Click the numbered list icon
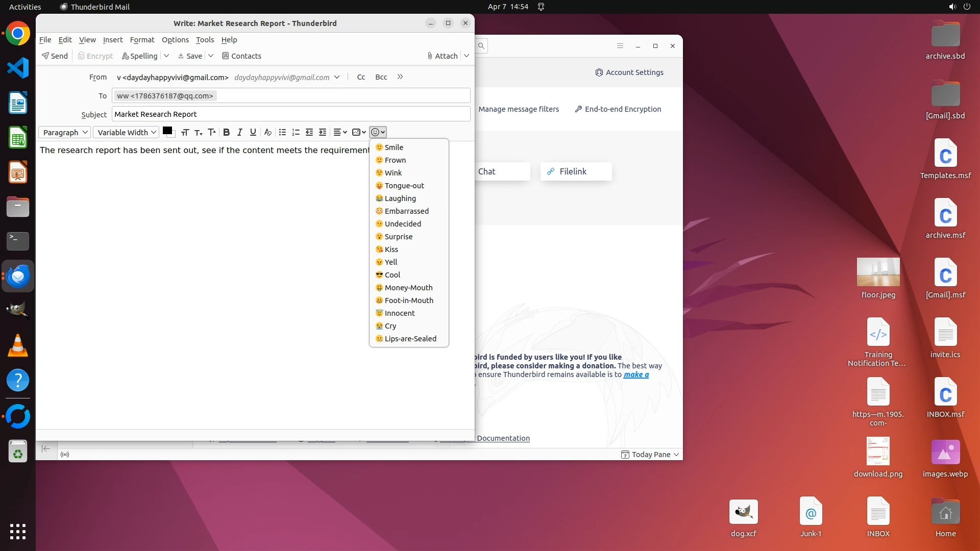Screen dimensions: 980x551 coord(296,133)
